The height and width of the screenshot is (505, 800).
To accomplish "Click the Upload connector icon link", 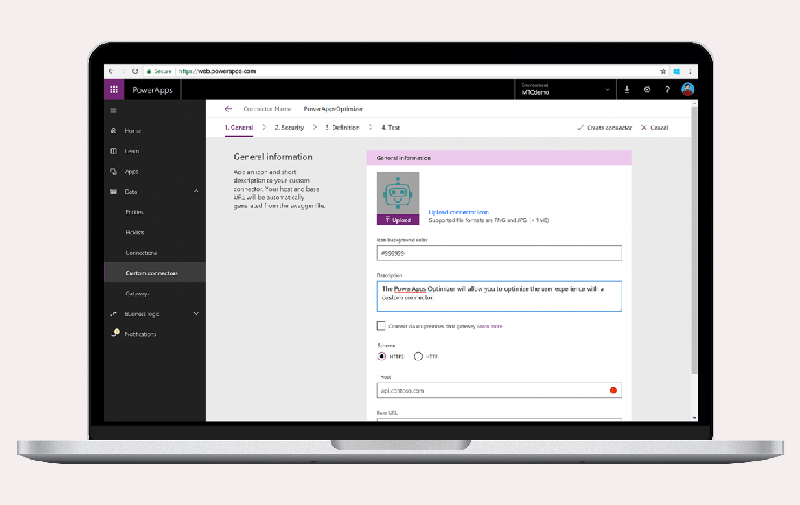I will point(459,212).
